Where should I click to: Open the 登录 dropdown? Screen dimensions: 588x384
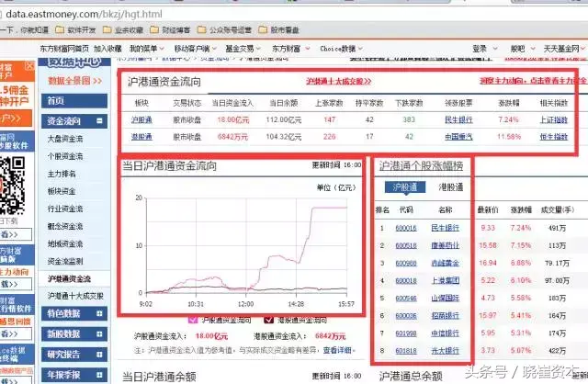[x=485, y=49]
